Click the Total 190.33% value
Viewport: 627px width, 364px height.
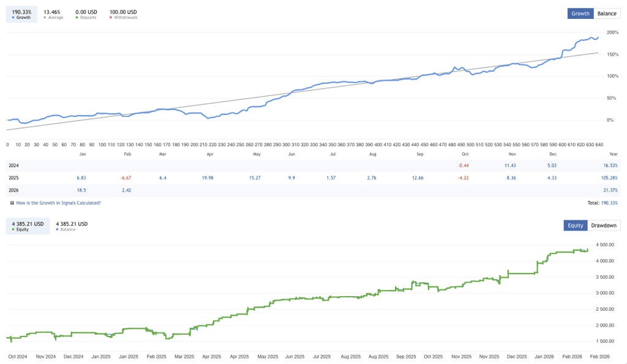[608, 202]
